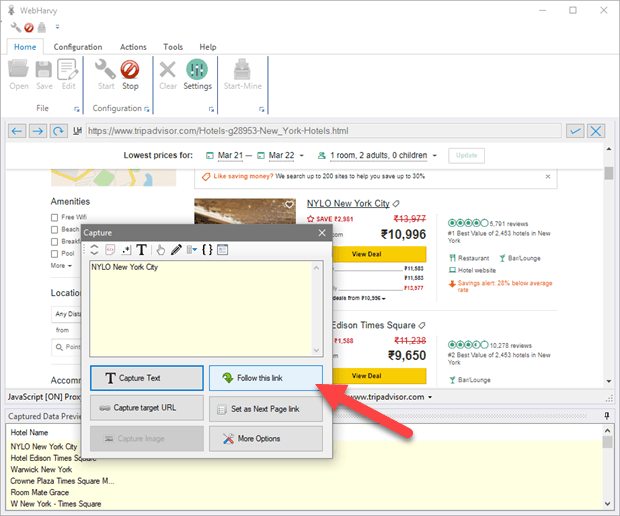Open the quick access toolbar customize dropdown

click(x=57, y=27)
